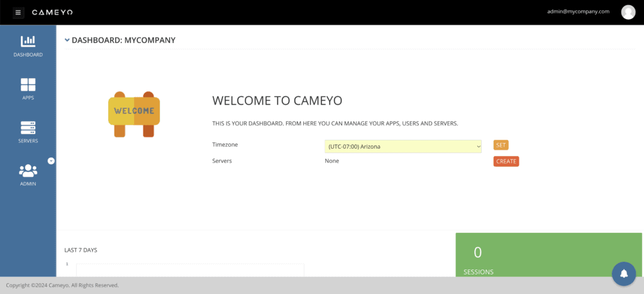Click the "Servers" label in the welcome panel
Viewport: 644px width, 294px height.
pyautogui.click(x=222, y=161)
